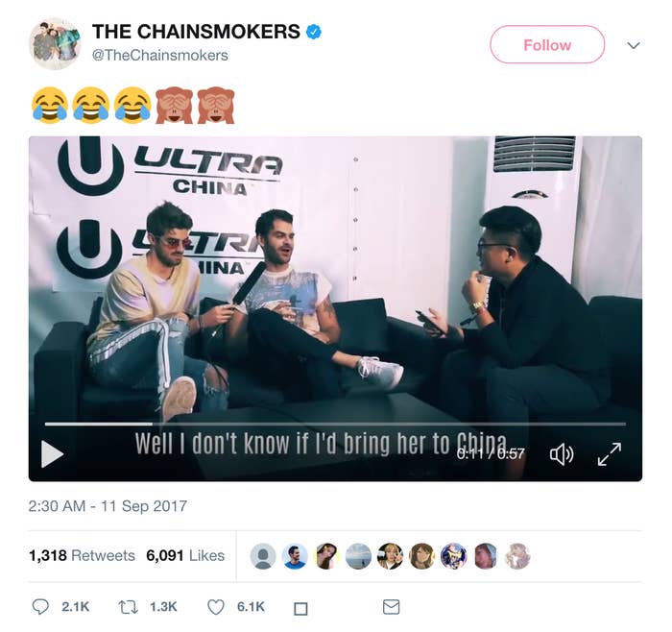672x632 pixels.
Task: Expand the tweet options chevron
Action: pyautogui.click(x=634, y=45)
